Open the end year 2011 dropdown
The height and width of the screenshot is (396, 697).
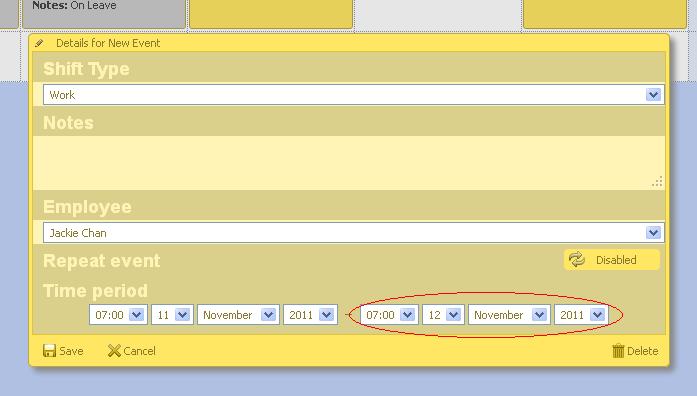[x=581, y=315]
